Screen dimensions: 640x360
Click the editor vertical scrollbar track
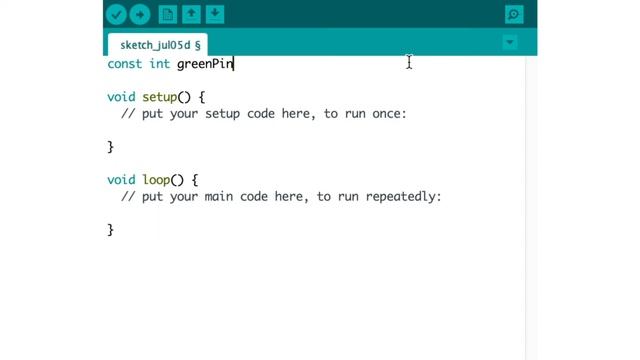click(531, 208)
